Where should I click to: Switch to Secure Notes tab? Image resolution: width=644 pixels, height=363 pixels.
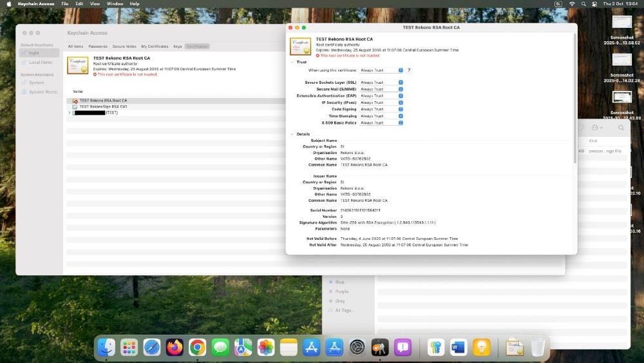pyautogui.click(x=124, y=46)
